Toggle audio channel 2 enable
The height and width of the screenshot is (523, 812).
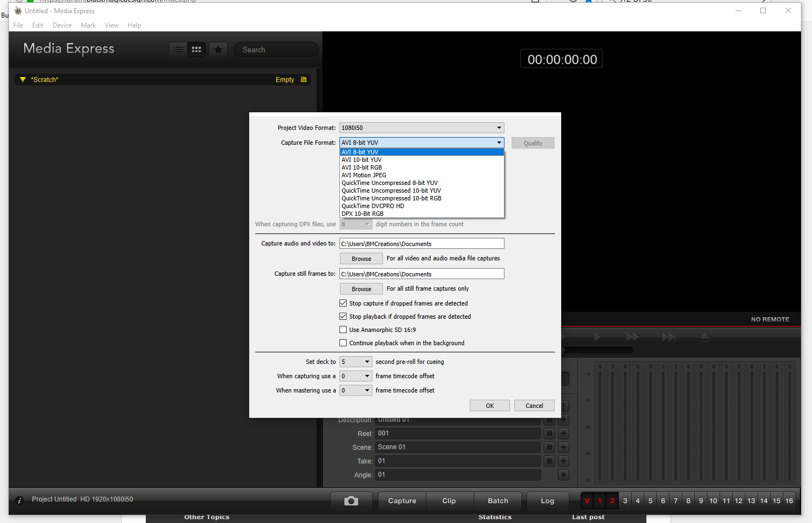(612, 501)
